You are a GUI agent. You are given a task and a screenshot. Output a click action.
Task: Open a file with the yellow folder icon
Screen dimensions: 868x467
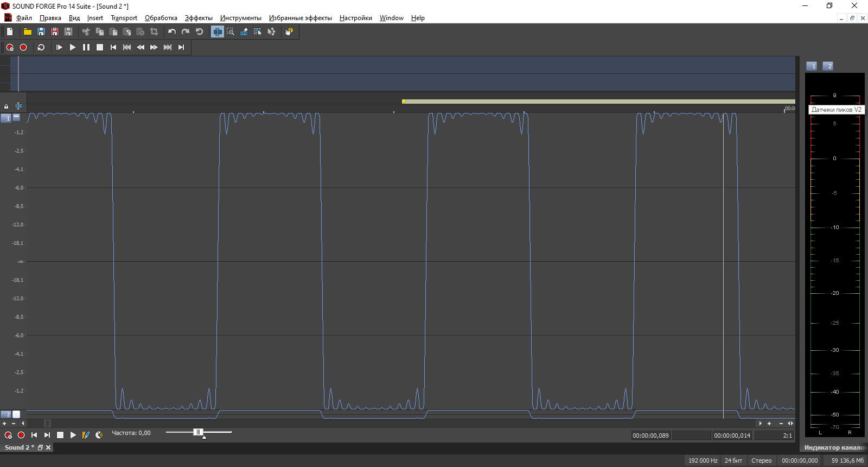tap(27, 32)
